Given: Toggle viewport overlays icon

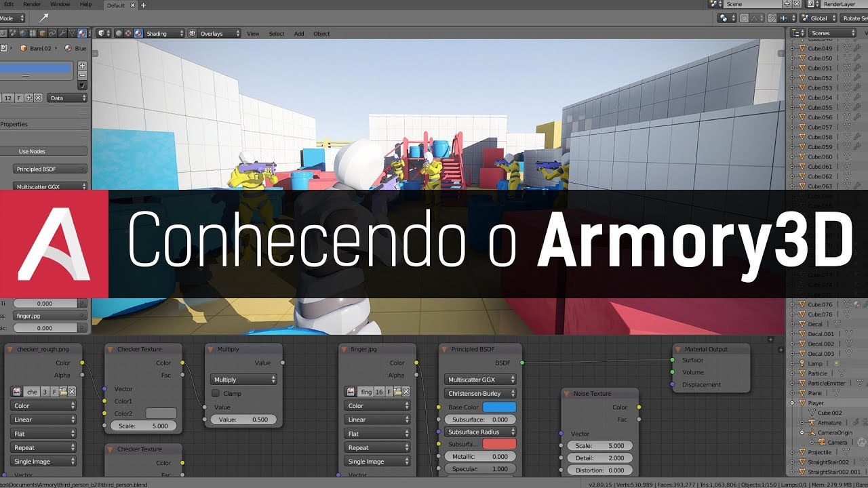Looking at the screenshot, I should 192,33.
